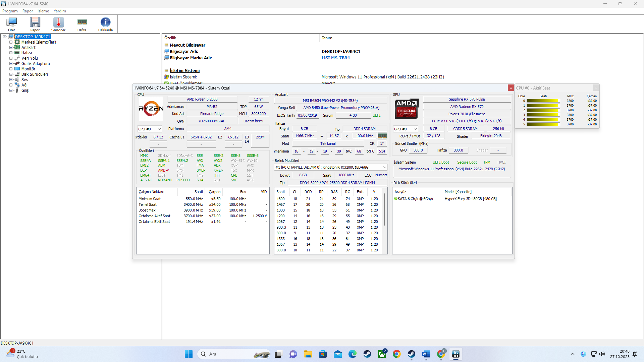Click the Windows Start button
Screen dimensions: 644x362
click(x=189, y=354)
